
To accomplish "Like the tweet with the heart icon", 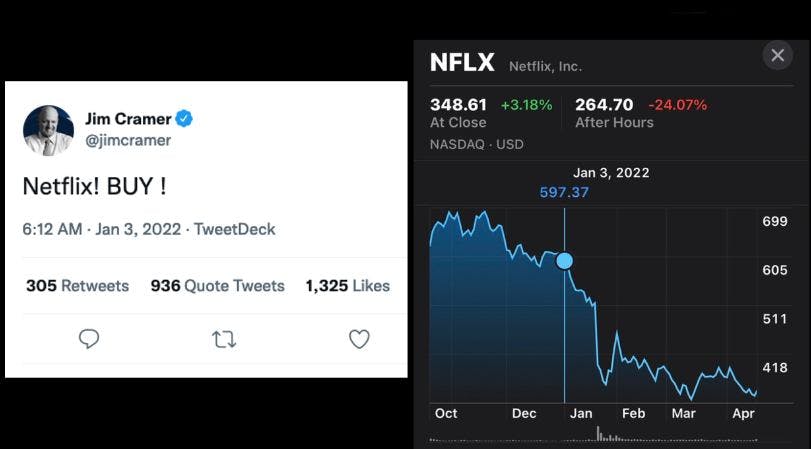I will 359,339.
